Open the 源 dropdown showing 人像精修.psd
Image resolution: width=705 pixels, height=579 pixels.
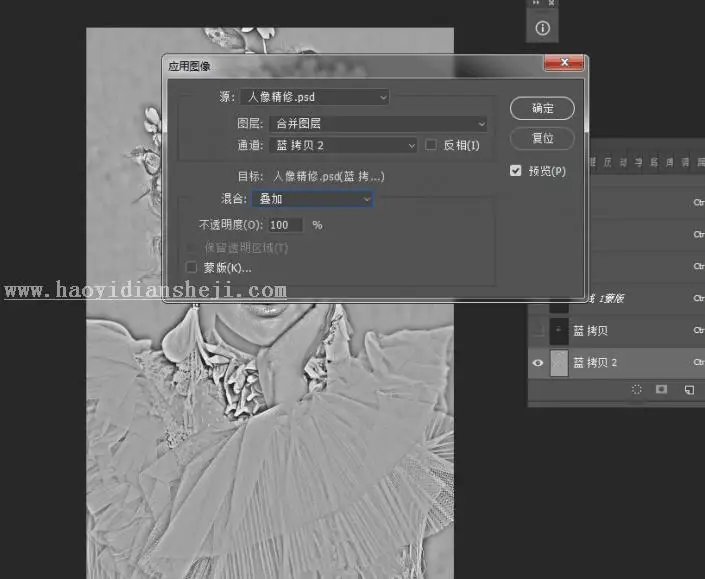pos(315,97)
